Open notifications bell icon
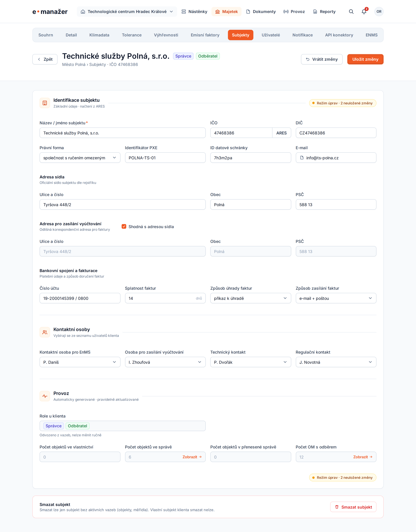416x532 pixels. click(x=364, y=11)
